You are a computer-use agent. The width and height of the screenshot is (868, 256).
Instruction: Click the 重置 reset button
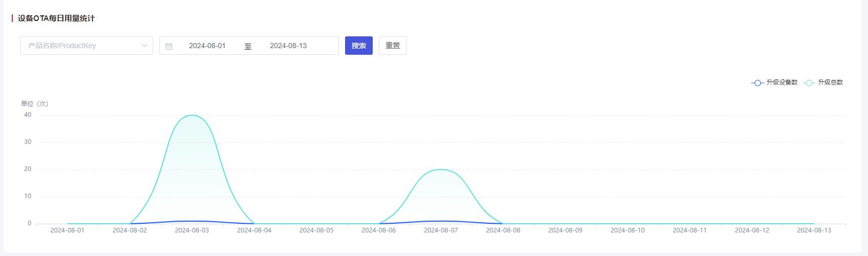pyautogui.click(x=393, y=46)
